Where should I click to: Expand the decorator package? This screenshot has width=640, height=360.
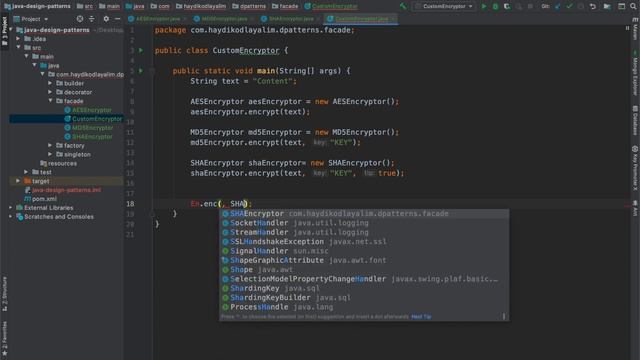(x=51, y=92)
